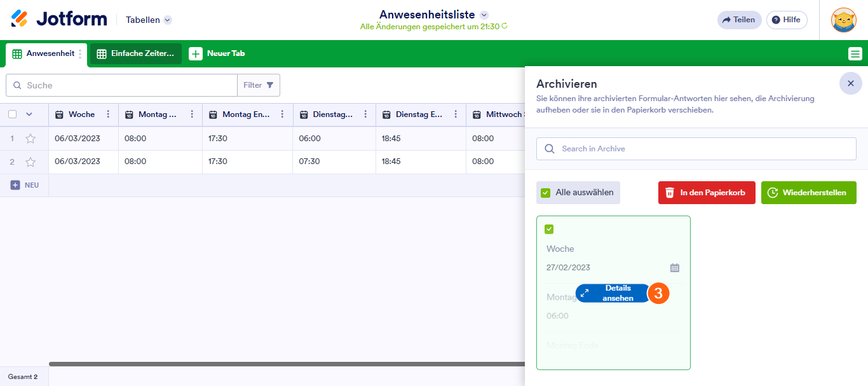Image resolution: width=868 pixels, height=386 pixels.
Task: Click the Mittwoch column calendar icon
Action: pos(477,114)
